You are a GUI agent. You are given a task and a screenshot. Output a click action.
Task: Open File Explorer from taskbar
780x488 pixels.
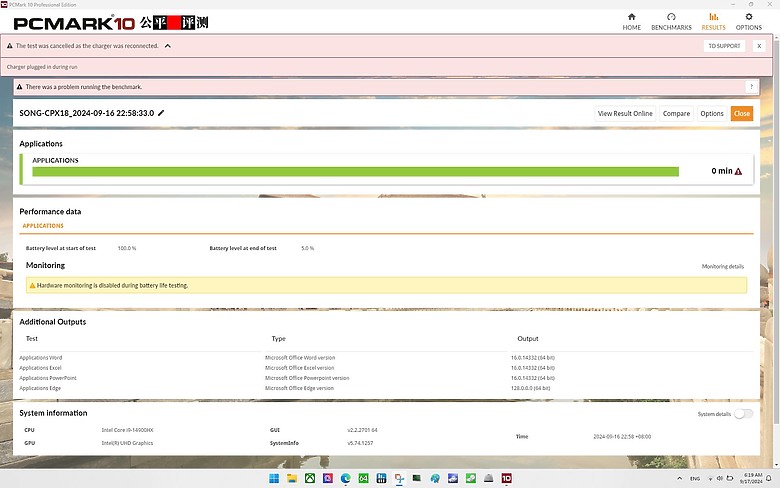(x=292, y=479)
